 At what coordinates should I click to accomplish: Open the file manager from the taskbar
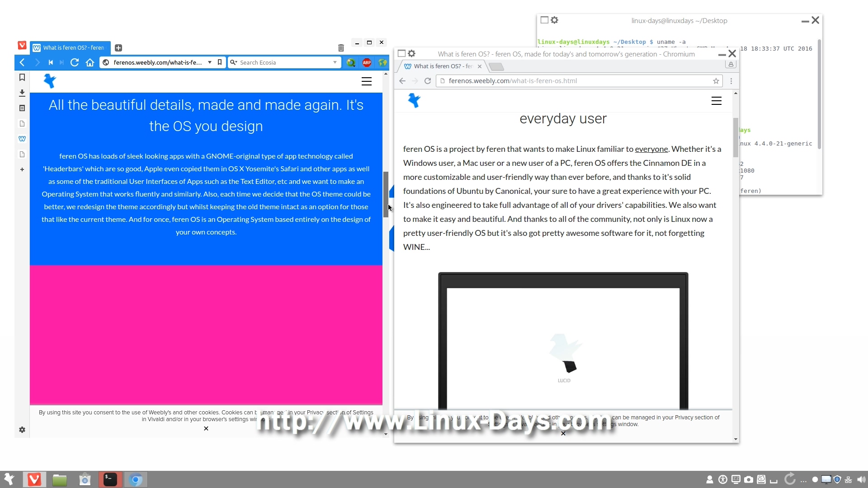pyautogui.click(x=60, y=479)
